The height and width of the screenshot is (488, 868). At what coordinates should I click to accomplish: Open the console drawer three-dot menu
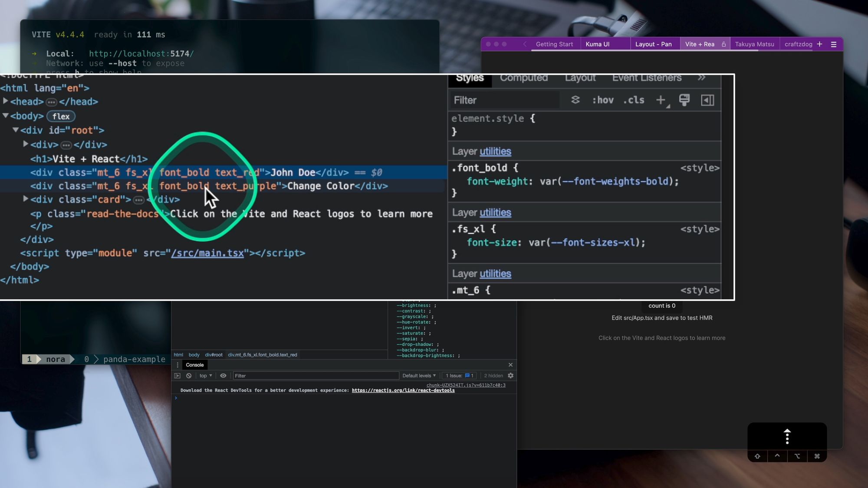coord(178,365)
